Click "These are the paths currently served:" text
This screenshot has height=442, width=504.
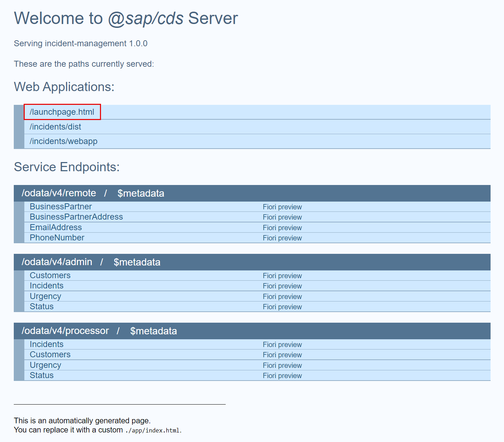pyautogui.click(x=84, y=64)
